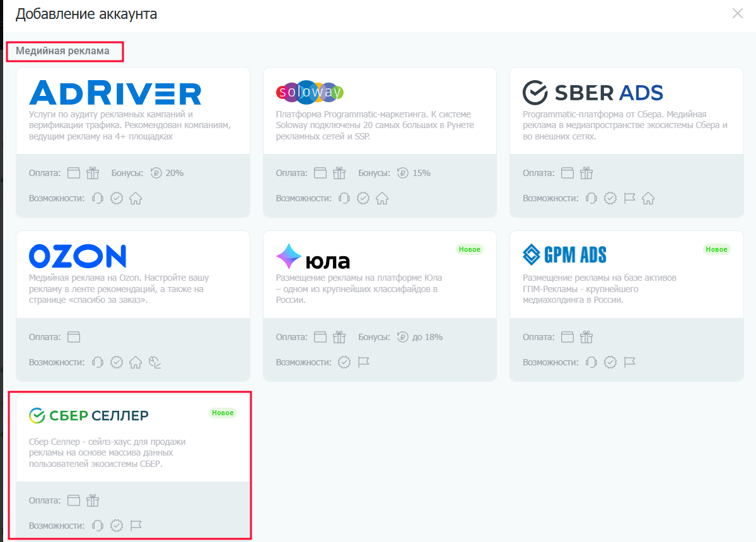Viewport: 756px width, 542px height.
Task: Click the house icon in AdRiver card
Action: (x=136, y=198)
